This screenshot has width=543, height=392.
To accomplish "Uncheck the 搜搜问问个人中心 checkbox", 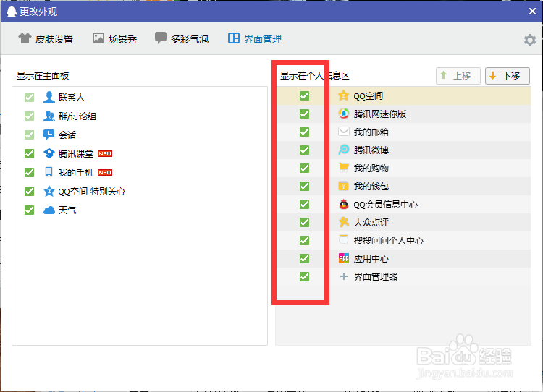I will 304,240.
